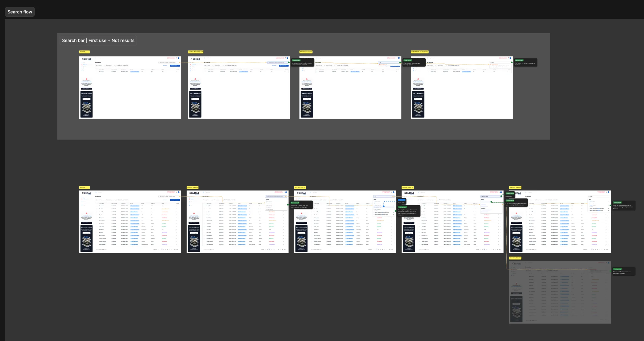Select the top-row "Default State" yellow frame label
Viewport: 644px width, 341px height.
click(x=84, y=52)
